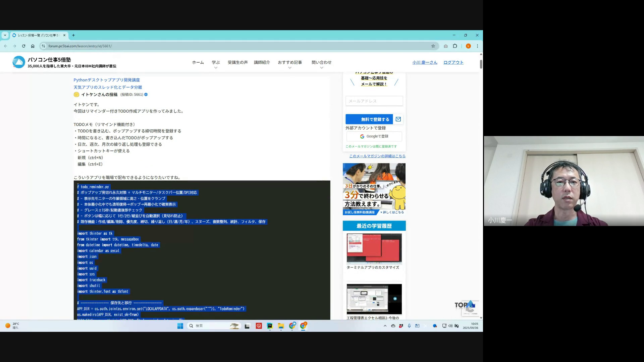644x362 pixels.
Task: Click the browser reload page icon
Action: pyautogui.click(x=23, y=46)
